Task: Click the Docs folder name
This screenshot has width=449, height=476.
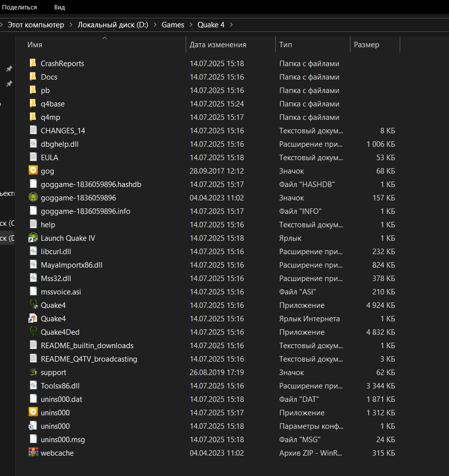Action: pos(49,77)
